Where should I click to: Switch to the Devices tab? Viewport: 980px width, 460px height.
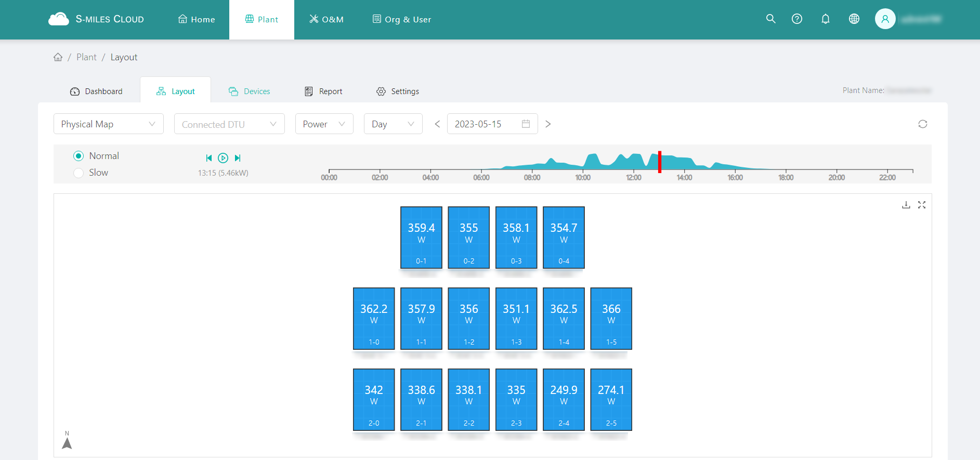tap(250, 91)
